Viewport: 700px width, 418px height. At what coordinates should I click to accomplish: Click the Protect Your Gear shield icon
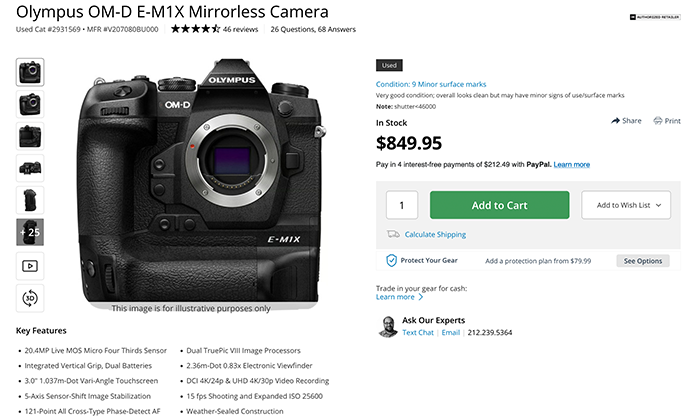392,260
